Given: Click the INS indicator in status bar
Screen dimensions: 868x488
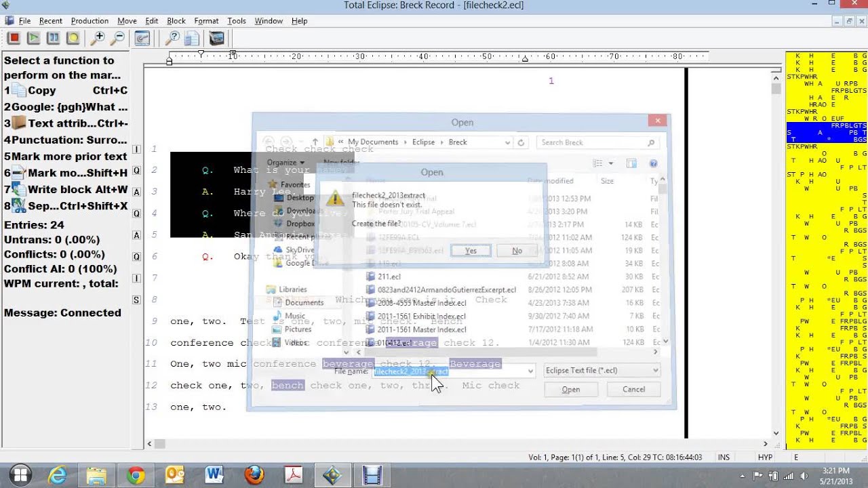Looking at the screenshot, I should click(x=724, y=457).
